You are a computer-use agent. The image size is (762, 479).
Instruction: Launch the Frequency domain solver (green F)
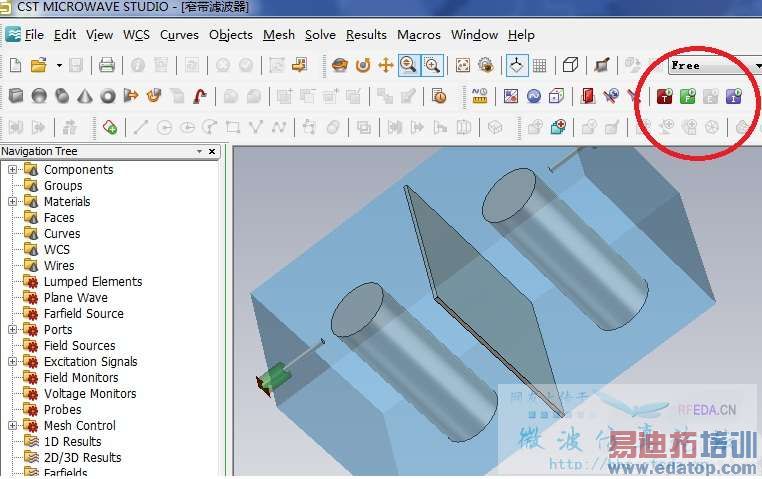(x=688, y=96)
